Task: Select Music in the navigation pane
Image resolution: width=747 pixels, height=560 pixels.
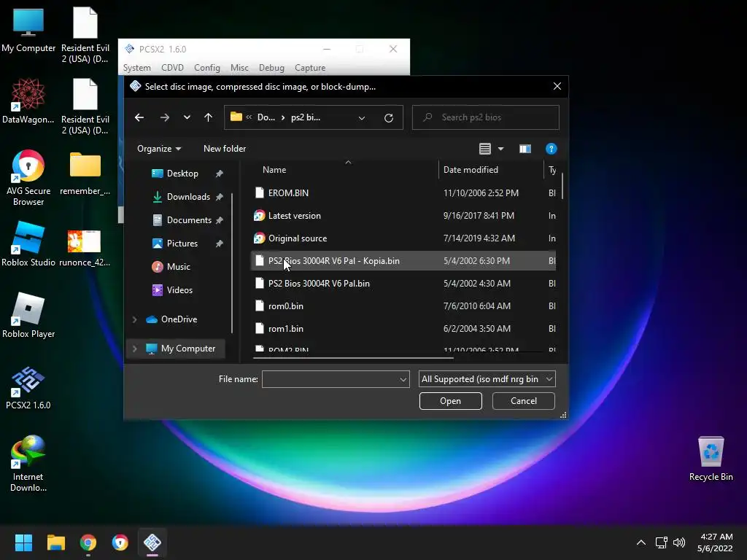Action: point(179,267)
